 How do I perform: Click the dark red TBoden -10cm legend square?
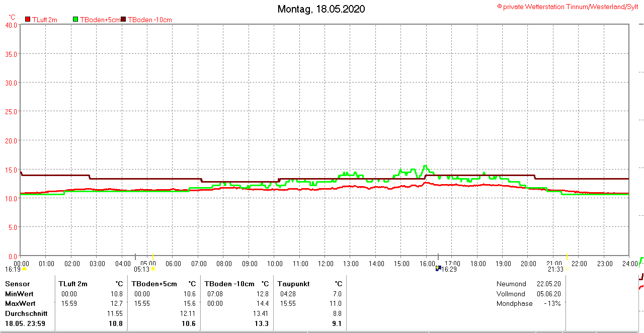coord(124,20)
